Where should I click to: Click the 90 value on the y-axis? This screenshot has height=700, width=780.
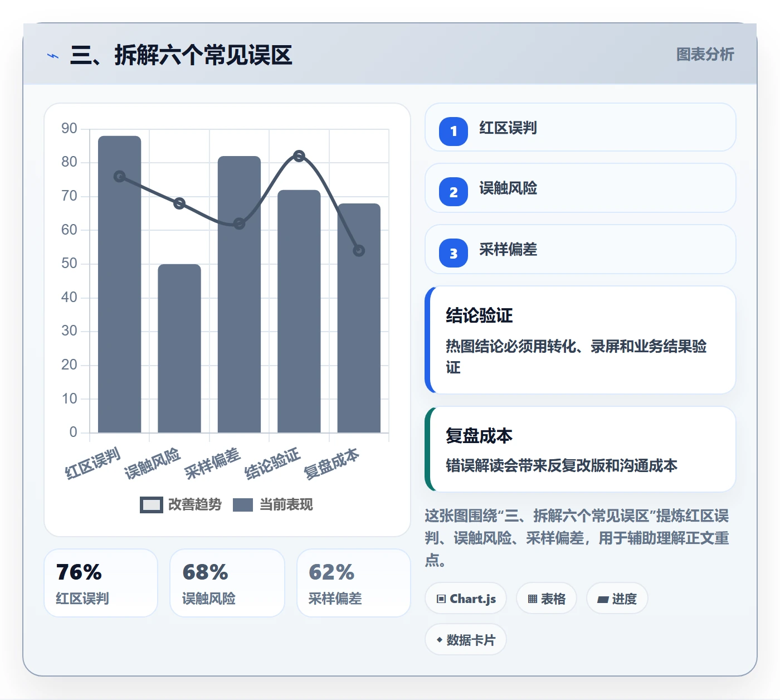click(69, 129)
